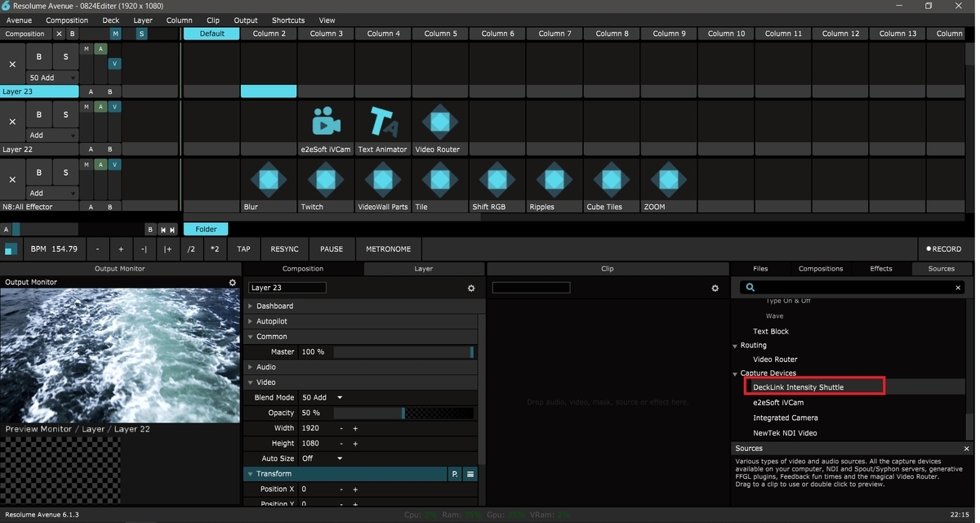The image size is (980, 523).
Task: Switch to the Effects tab
Action: click(881, 268)
